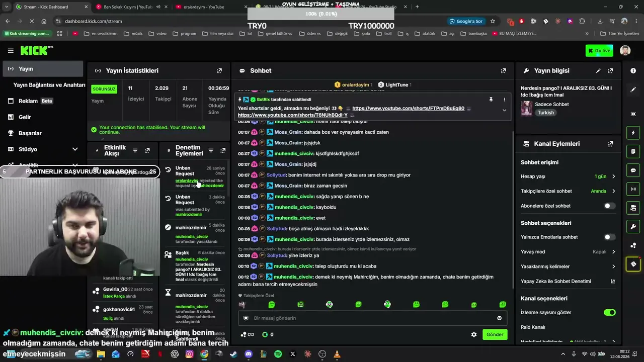Open the en sevdiklerim bookmarks folder

(100, 34)
